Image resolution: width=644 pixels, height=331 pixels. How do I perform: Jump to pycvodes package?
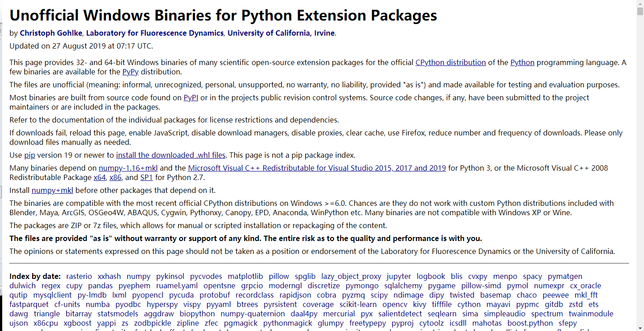[206, 276]
